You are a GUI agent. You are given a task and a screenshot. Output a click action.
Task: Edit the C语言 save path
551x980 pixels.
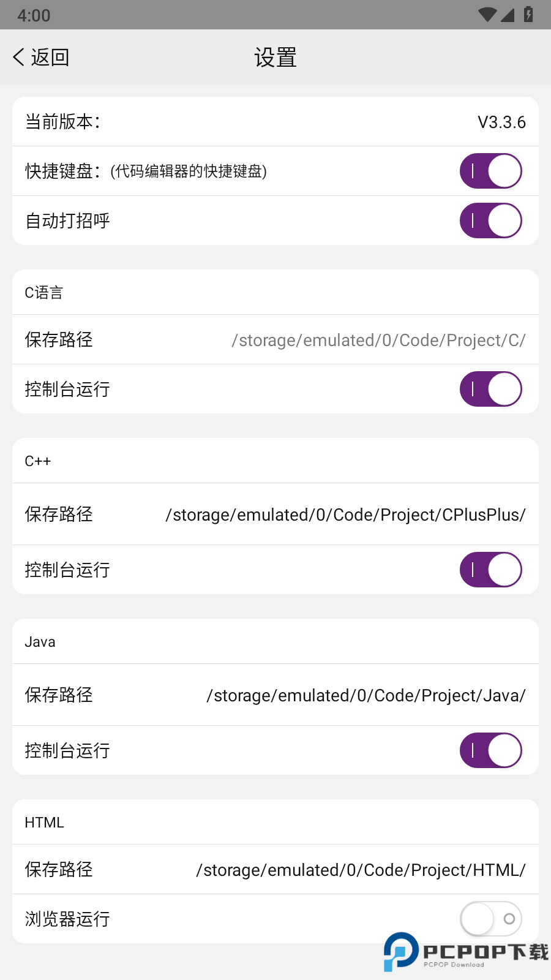coord(378,341)
